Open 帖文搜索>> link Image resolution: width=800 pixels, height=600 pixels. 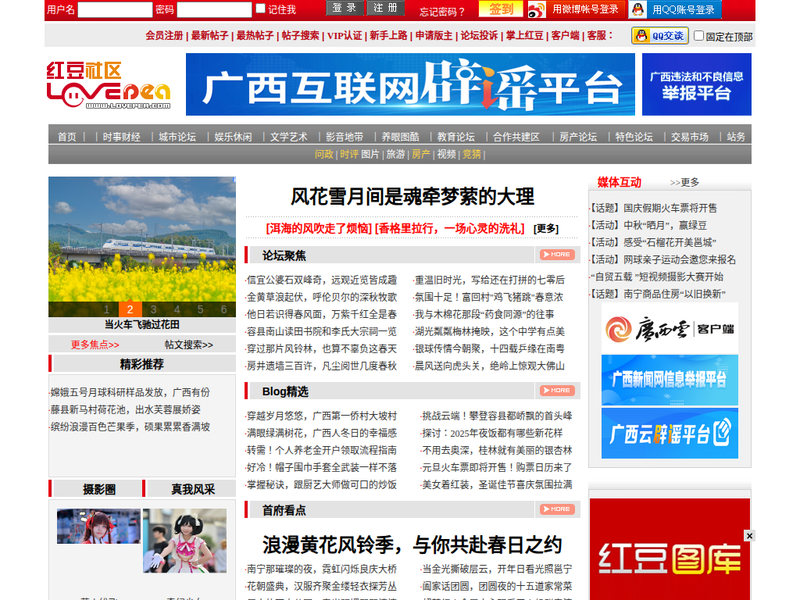click(188, 344)
